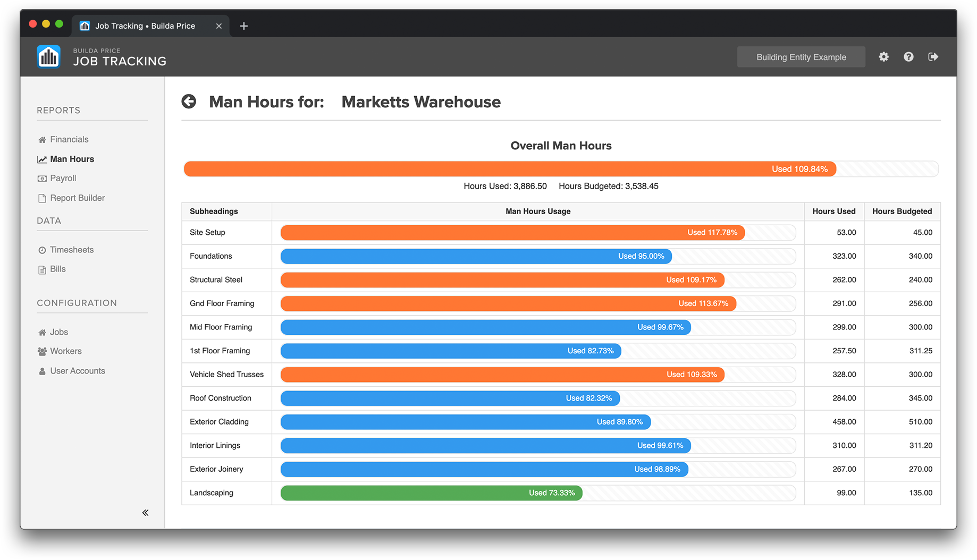This screenshot has width=977, height=560.
Task: Select the Vehicle Shed Trusses row label
Action: click(x=226, y=374)
